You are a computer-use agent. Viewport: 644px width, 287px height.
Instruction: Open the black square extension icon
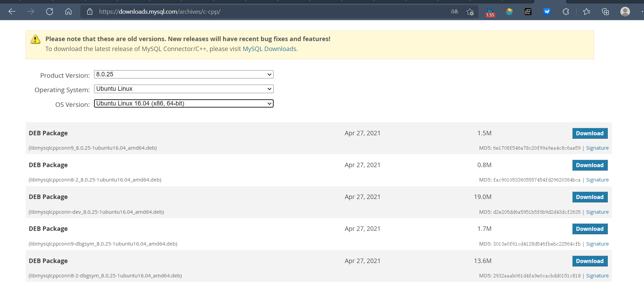pyautogui.click(x=528, y=12)
